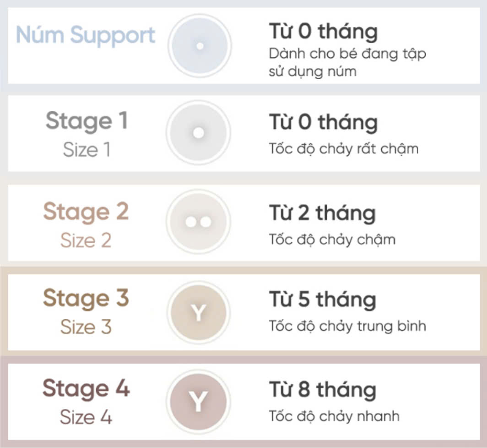
Task: Click Tốc độ chảy trung bình description
Action: (347, 327)
